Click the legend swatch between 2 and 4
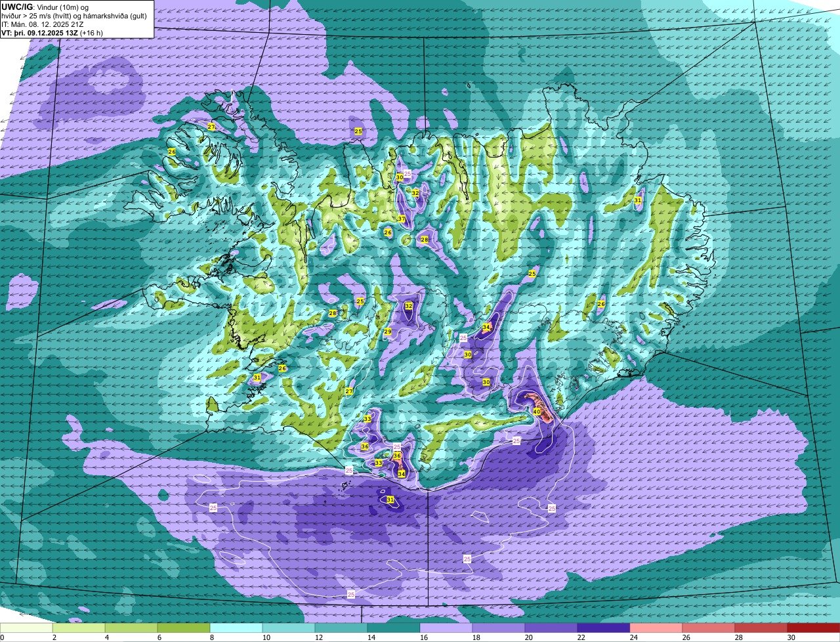The image size is (840, 642). pyautogui.click(x=79, y=628)
